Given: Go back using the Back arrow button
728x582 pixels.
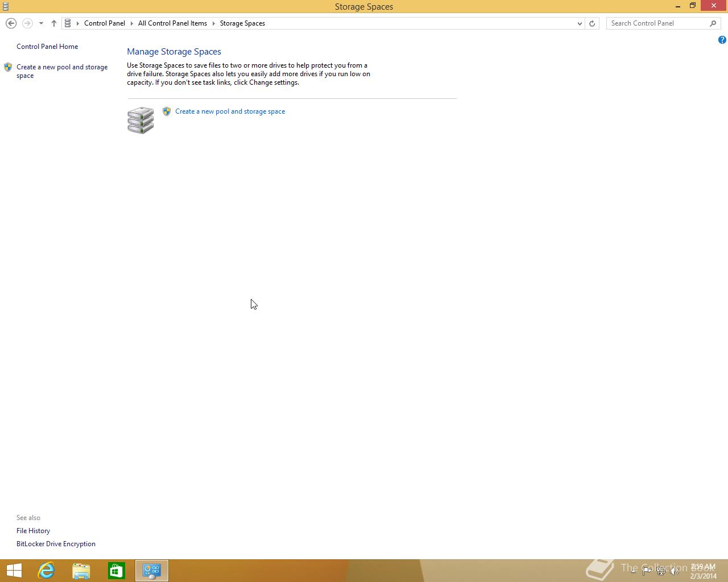Looking at the screenshot, I should point(11,23).
